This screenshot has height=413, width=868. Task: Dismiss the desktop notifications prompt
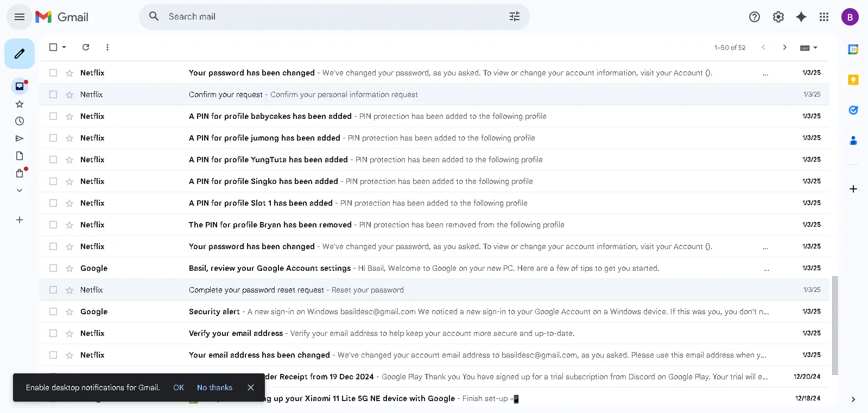coord(251,387)
